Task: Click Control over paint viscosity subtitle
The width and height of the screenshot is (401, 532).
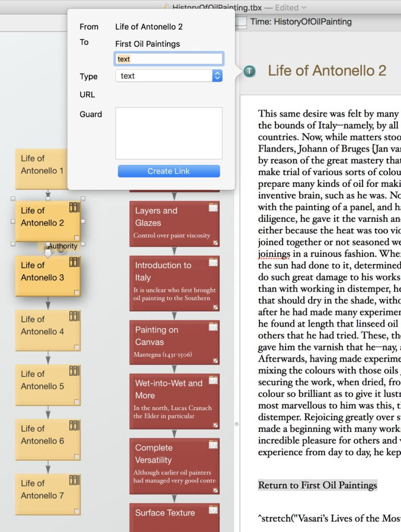Action: point(172,235)
